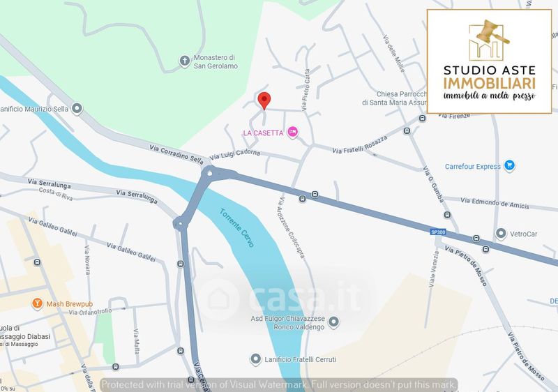Select the bus stop icon on Via G. Gamba
Image resolution: width=558 pixels, height=392 pixels.
tap(447, 215)
